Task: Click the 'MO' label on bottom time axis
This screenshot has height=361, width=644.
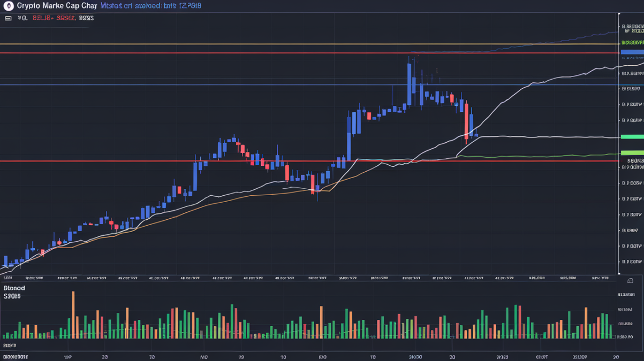Action: coord(203,357)
